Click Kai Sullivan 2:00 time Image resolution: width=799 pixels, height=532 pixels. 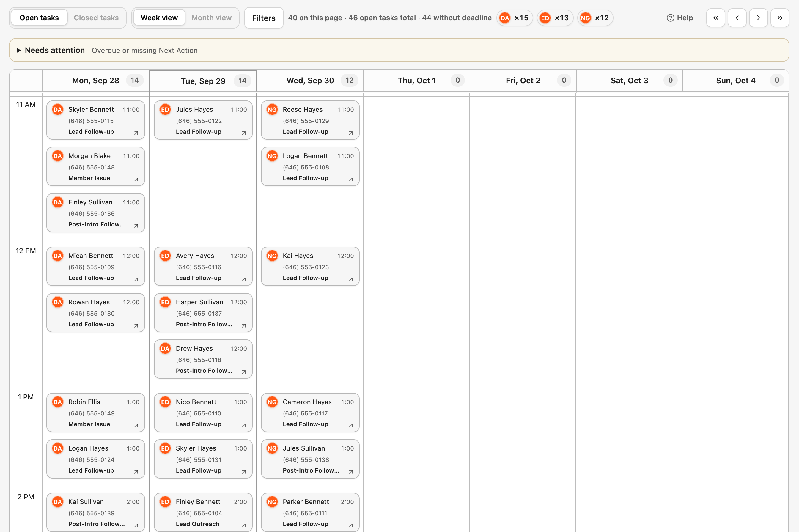[133, 502]
